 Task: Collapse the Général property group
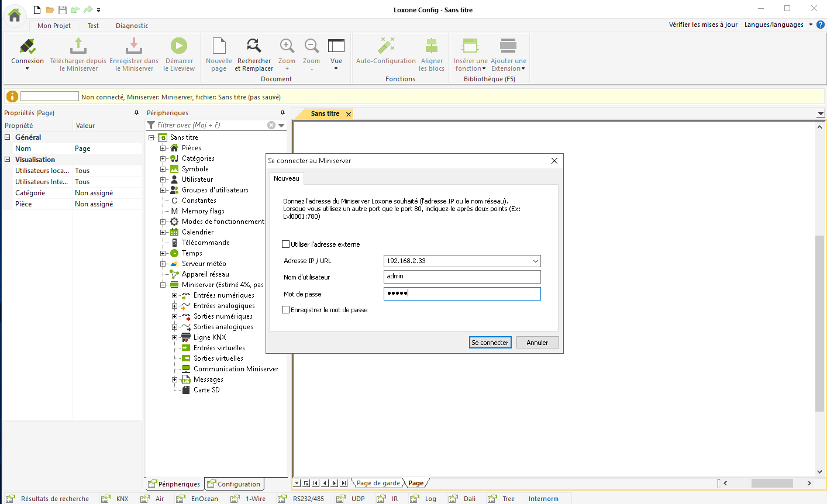pyautogui.click(x=8, y=137)
